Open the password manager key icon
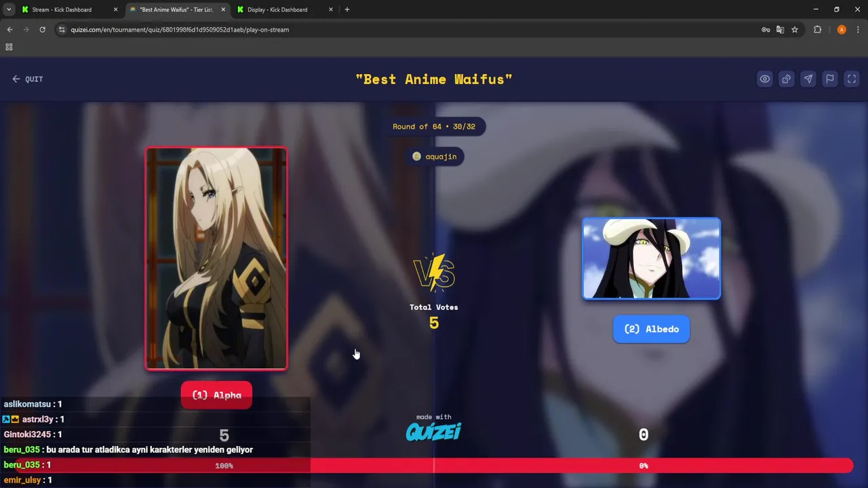868x488 pixels. [766, 30]
